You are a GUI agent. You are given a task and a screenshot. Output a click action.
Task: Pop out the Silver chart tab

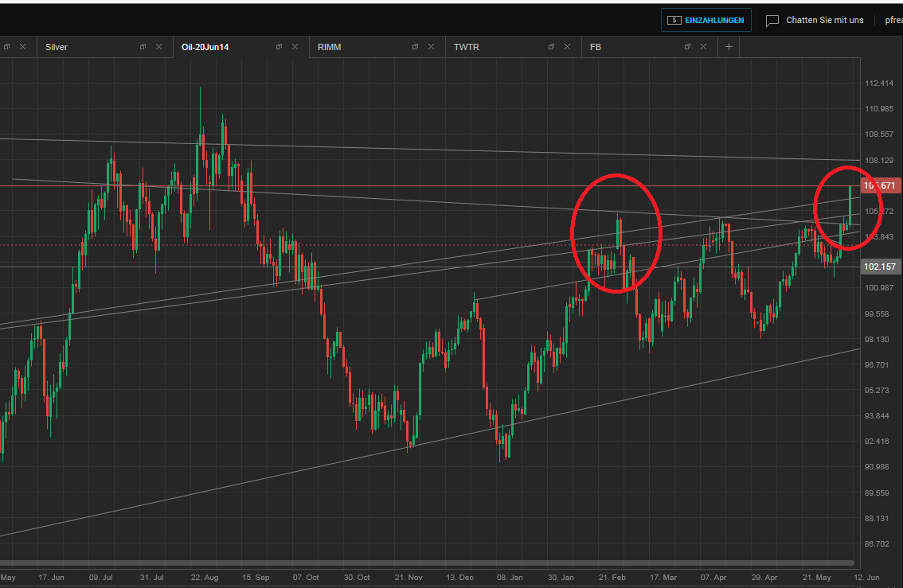[143, 47]
